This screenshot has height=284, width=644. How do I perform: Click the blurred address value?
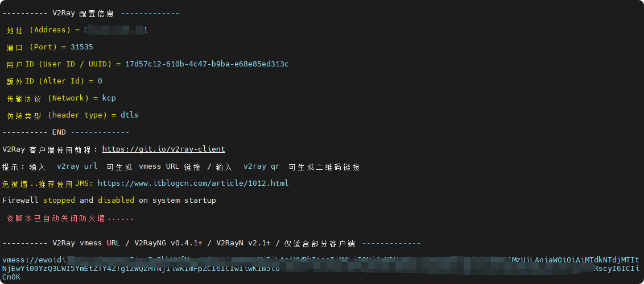pyautogui.click(x=116, y=30)
